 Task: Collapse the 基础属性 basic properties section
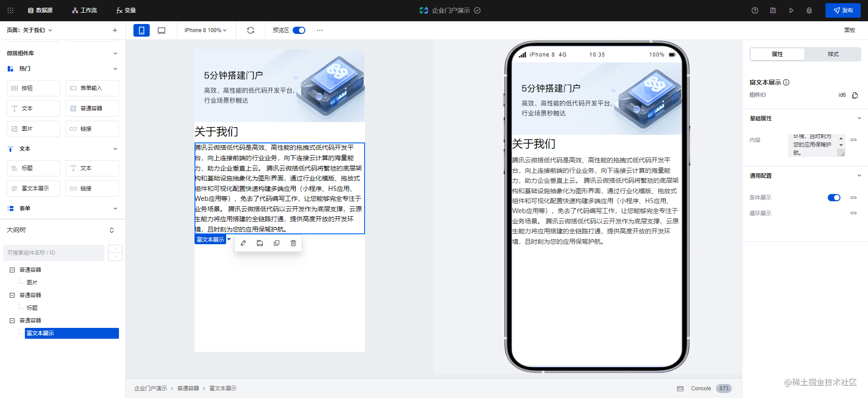tap(859, 118)
